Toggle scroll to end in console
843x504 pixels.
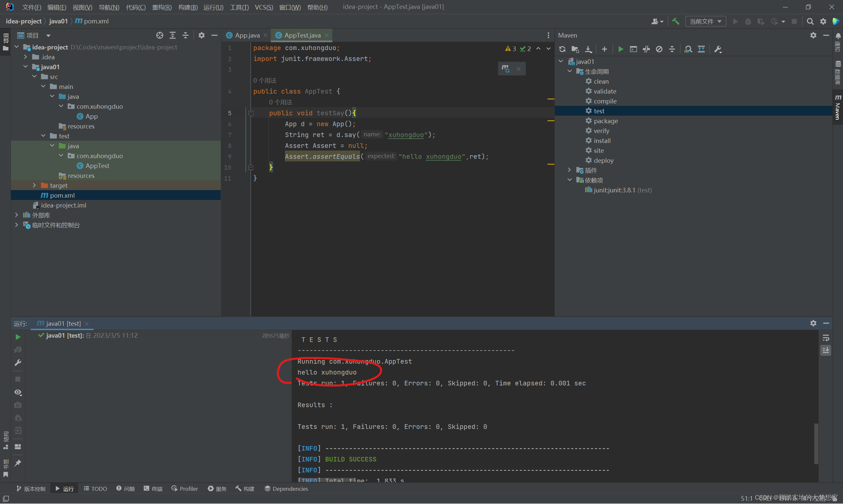(826, 350)
